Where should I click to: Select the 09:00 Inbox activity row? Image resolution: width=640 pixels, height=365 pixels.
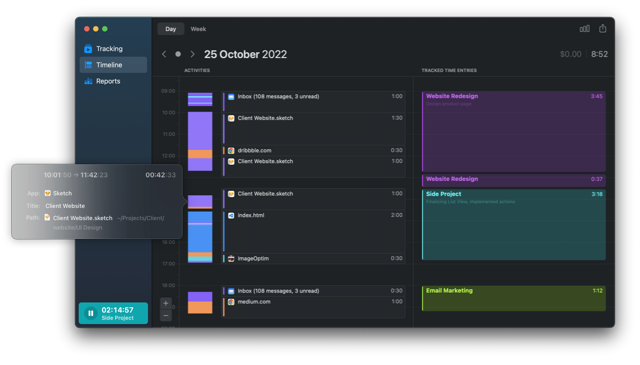pos(313,102)
